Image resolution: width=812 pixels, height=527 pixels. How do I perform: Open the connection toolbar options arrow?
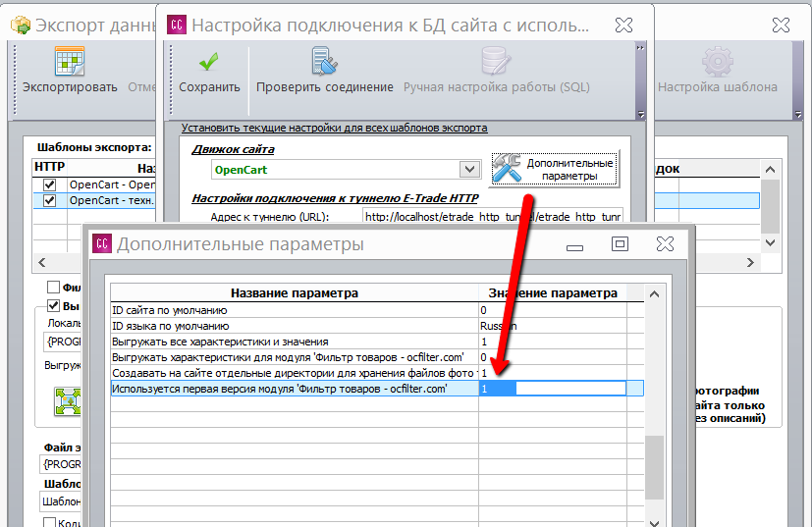pos(641,115)
